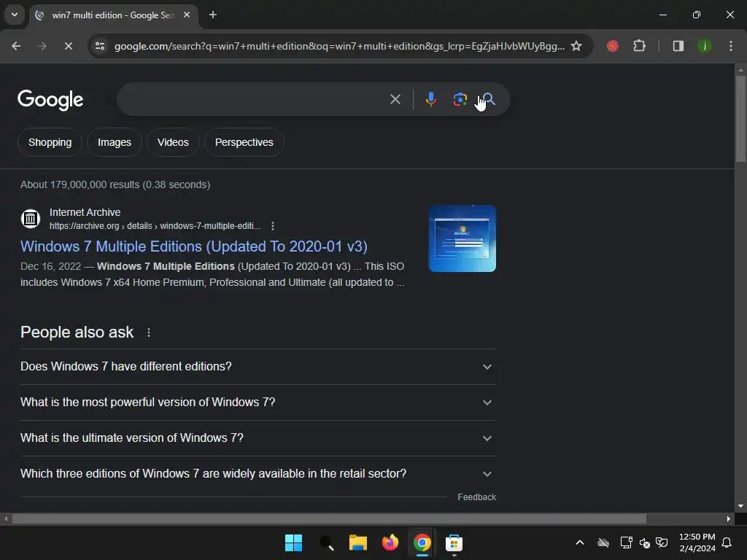Switch to Images results
This screenshot has width=747, height=560.
coord(115,142)
